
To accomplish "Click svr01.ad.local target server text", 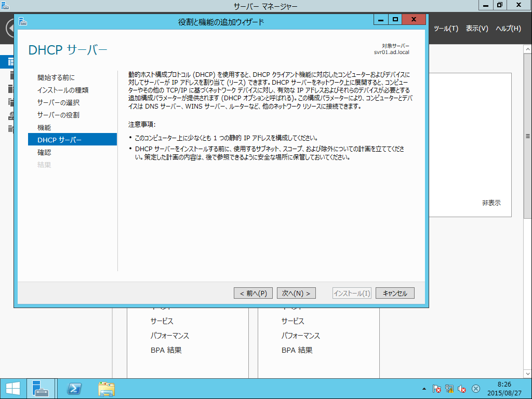I will point(392,52).
